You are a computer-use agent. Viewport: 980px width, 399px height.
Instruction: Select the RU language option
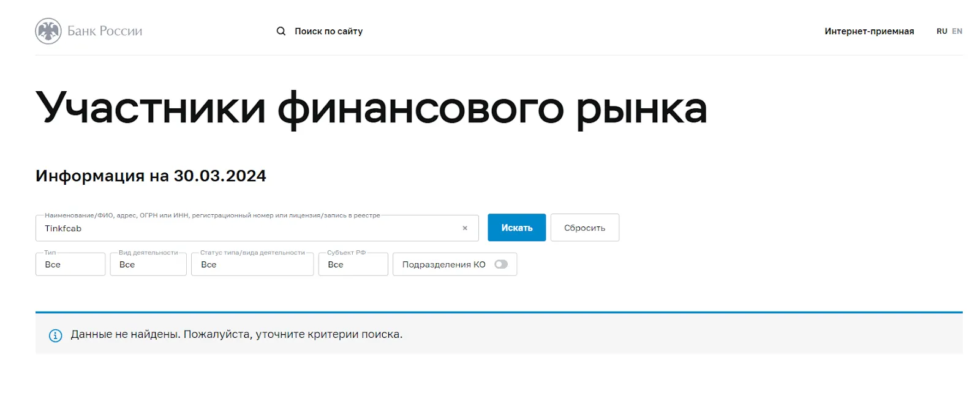pos(941,31)
